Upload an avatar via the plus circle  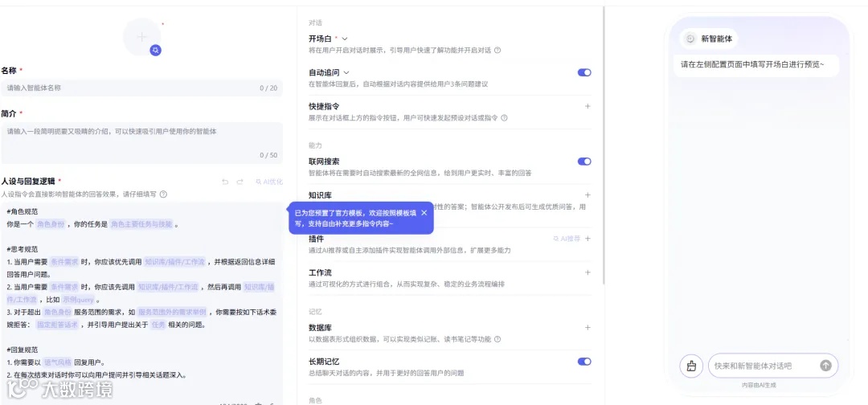click(x=141, y=37)
